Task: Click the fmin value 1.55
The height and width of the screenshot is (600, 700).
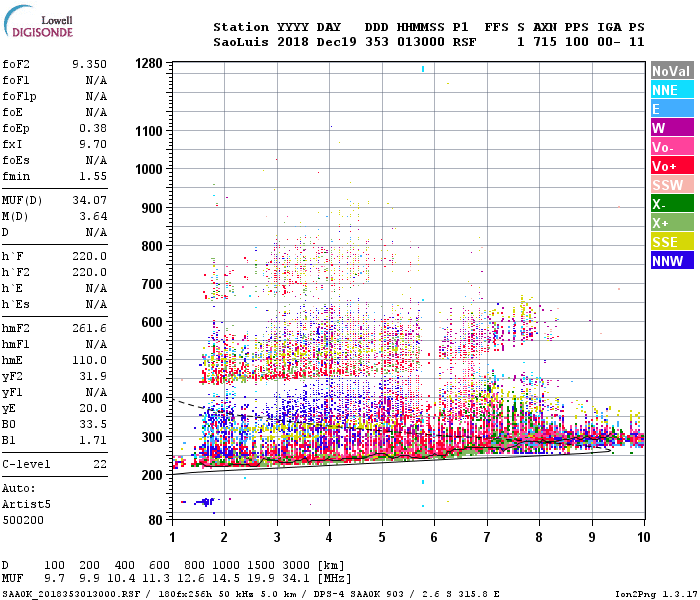Action: click(x=93, y=176)
